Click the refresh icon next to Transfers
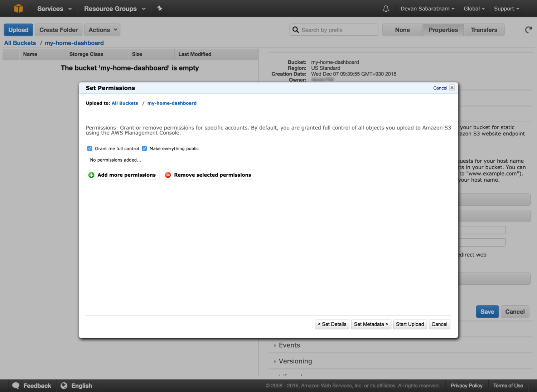 coord(528,30)
